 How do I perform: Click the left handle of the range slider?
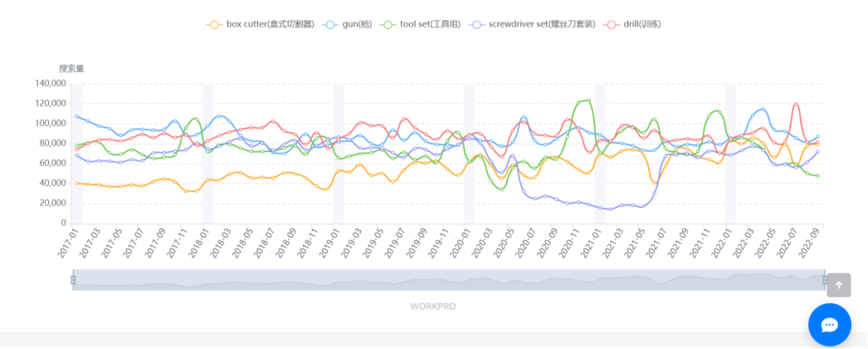(x=73, y=280)
